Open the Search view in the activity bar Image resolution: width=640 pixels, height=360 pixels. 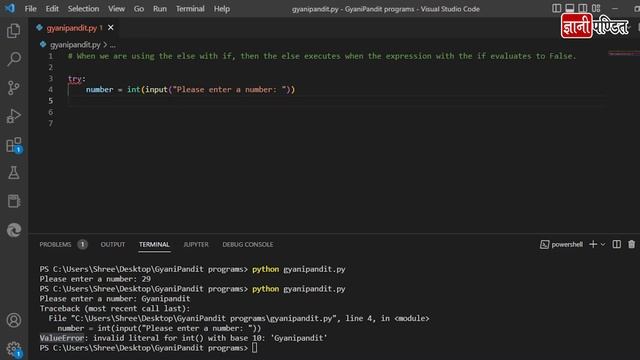coord(13,59)
